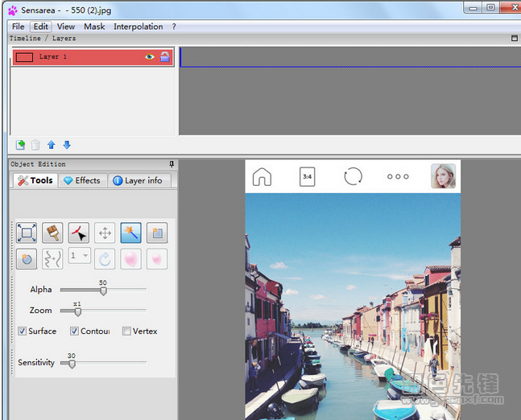Click the move arrows tool

[x=105, y=233]
